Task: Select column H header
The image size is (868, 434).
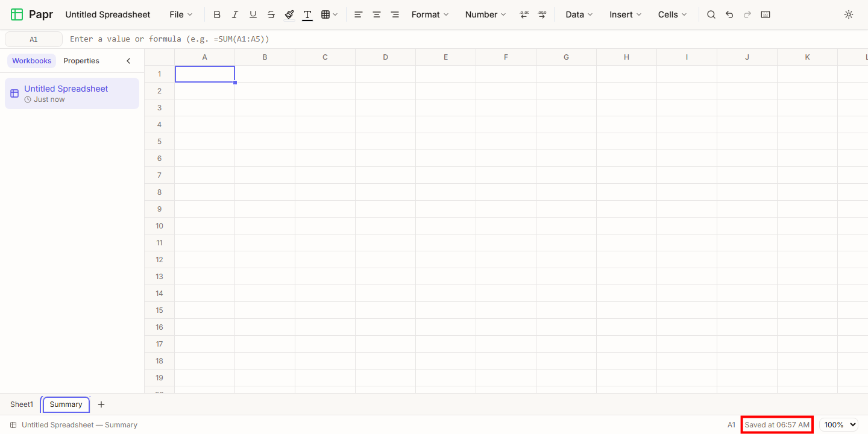Action: (x=627, y=57)
